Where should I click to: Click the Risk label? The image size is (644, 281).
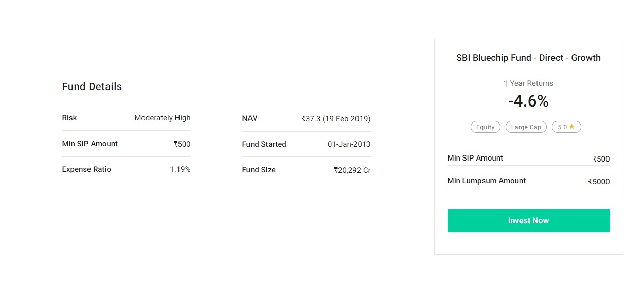click(x=69, y=118)
